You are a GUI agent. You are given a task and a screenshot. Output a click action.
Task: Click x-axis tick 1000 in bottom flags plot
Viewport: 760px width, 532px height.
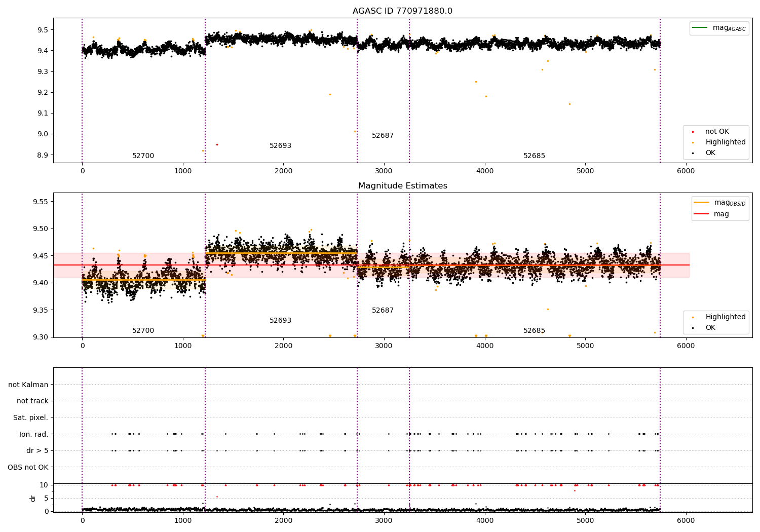pos(183,521)
